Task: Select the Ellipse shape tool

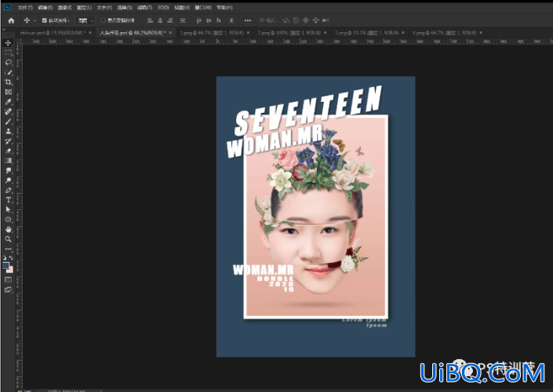Action: (8, 220)
